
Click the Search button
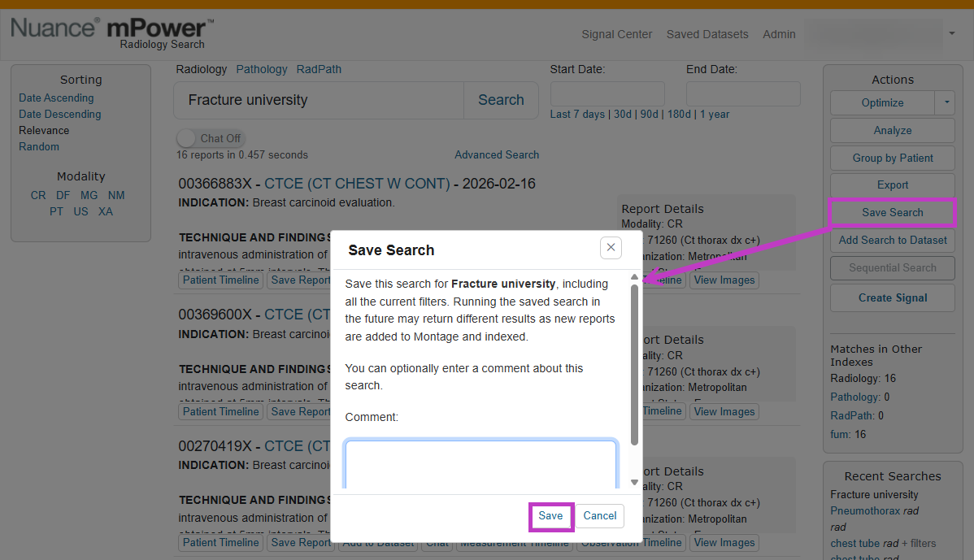[501, 100]
